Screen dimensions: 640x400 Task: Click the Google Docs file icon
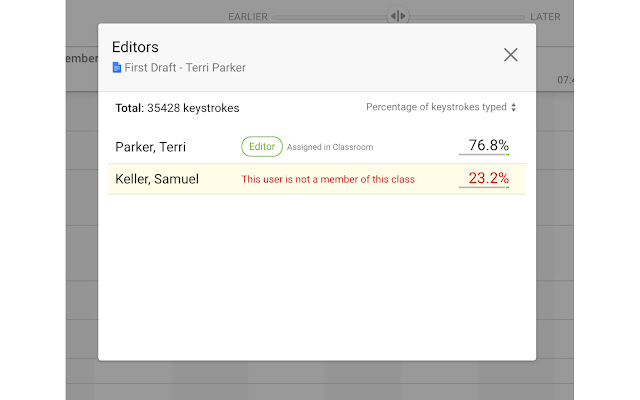coord(117,68)
